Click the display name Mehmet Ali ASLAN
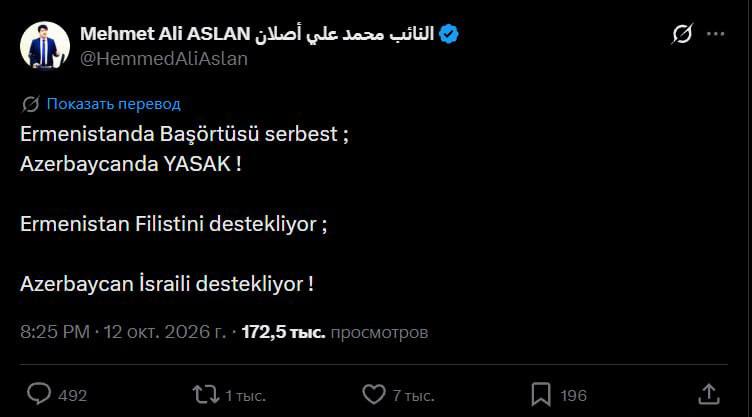752x417 pixels. point(165,34)
